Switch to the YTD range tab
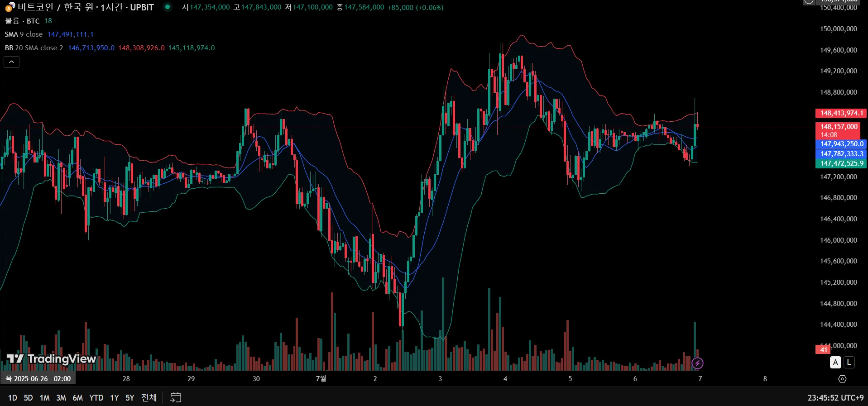868x406 pixels. point(96,398)
